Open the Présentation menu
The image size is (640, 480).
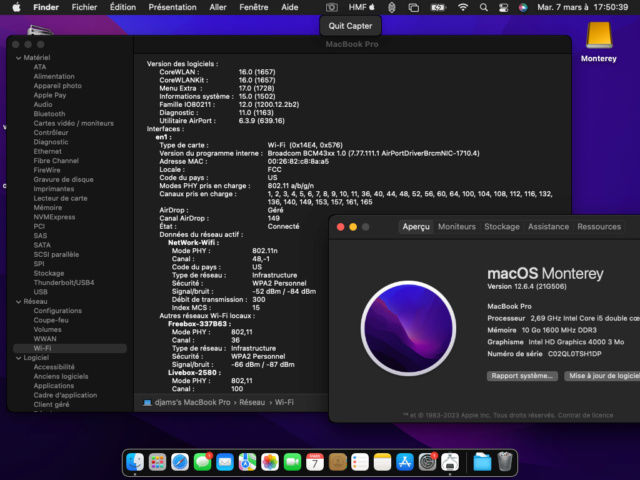pyautogui.click(x=172, y=7)
